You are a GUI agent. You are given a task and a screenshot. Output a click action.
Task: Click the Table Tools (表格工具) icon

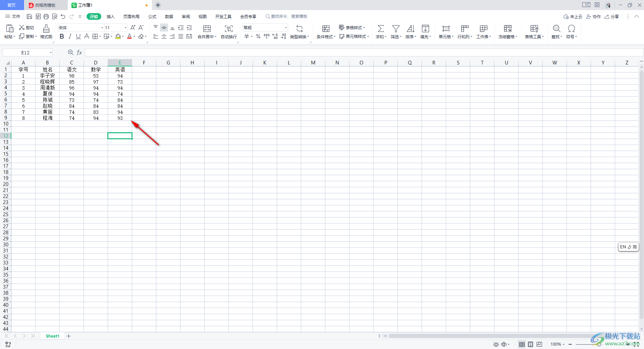534,29
